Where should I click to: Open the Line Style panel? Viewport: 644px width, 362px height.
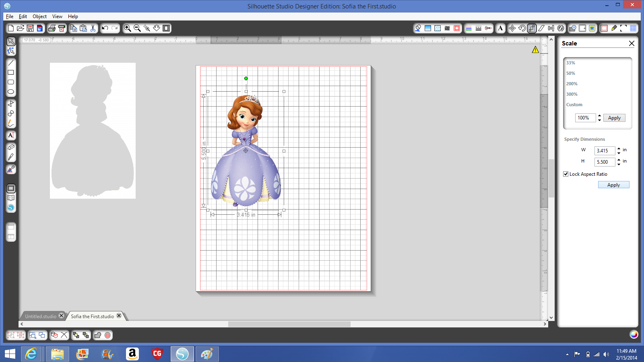(x=479, y=28)
